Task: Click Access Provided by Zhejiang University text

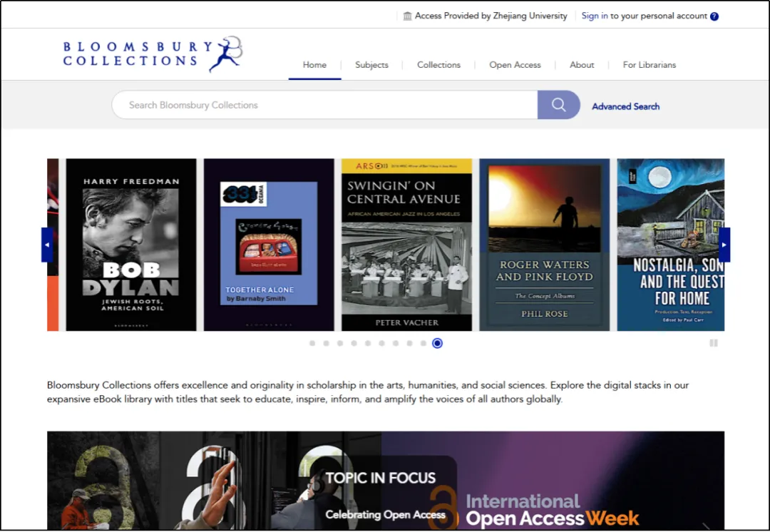Action: click(x=491, y=16)
